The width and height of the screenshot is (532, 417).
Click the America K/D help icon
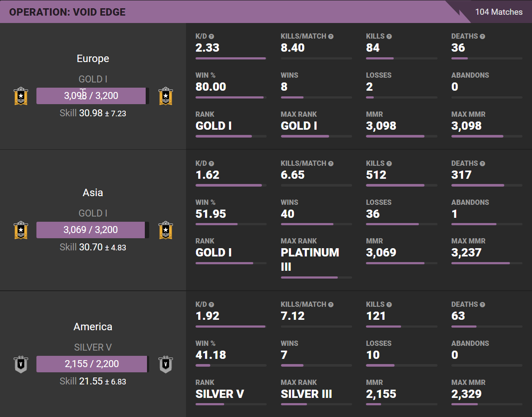point(212,305)
